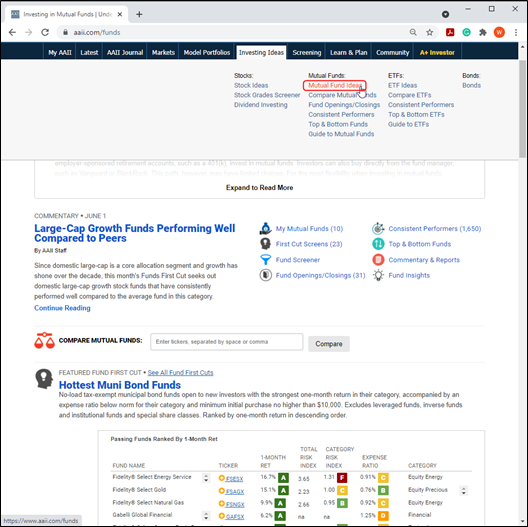
Task: Open Guide to Mutual Funds link
Action: point(341,134)
